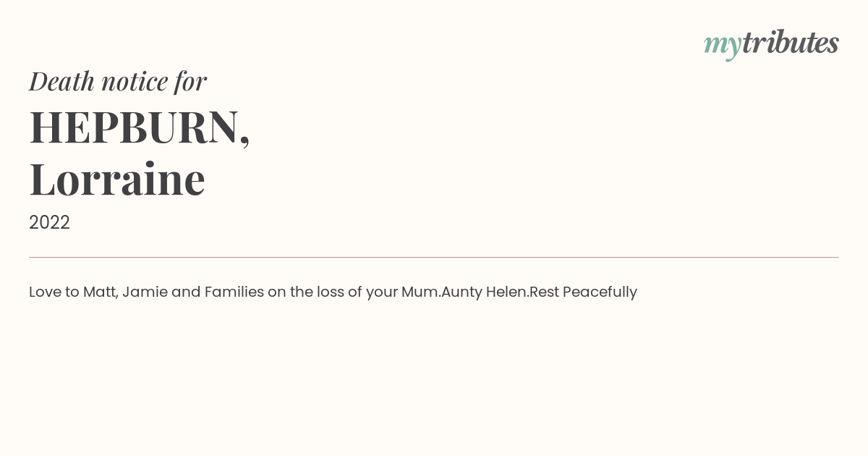
Task: Click the first name Lorraine
Action: coord(117,179)
